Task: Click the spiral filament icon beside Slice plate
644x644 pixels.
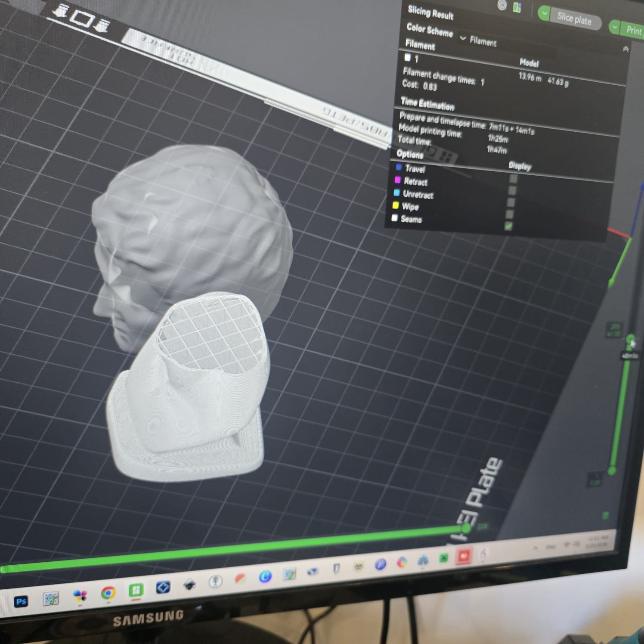Action: pos(502,5)
